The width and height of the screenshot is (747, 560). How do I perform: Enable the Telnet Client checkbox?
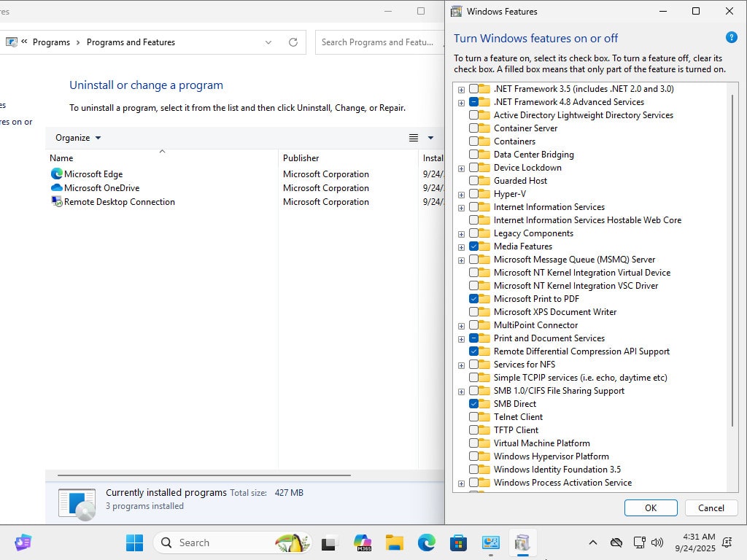[474, 417]
